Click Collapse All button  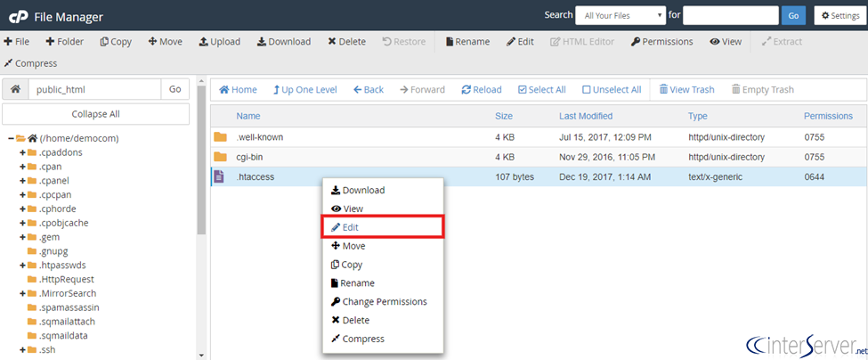[x=96, y=114]
